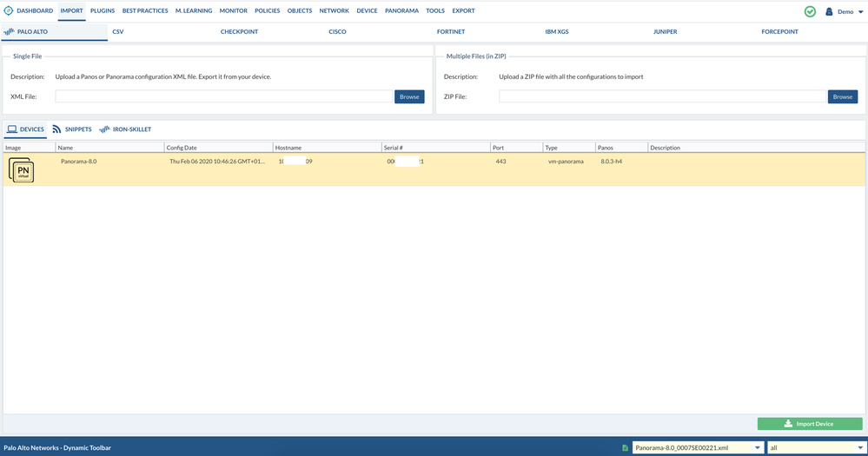The image size is (868, 456).
Task: Sort by the Name column header
Action: pyautogui.click(x=109, y=148)
